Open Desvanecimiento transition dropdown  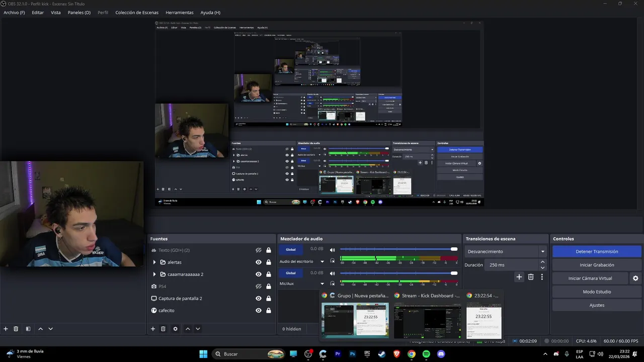(542, 251)
